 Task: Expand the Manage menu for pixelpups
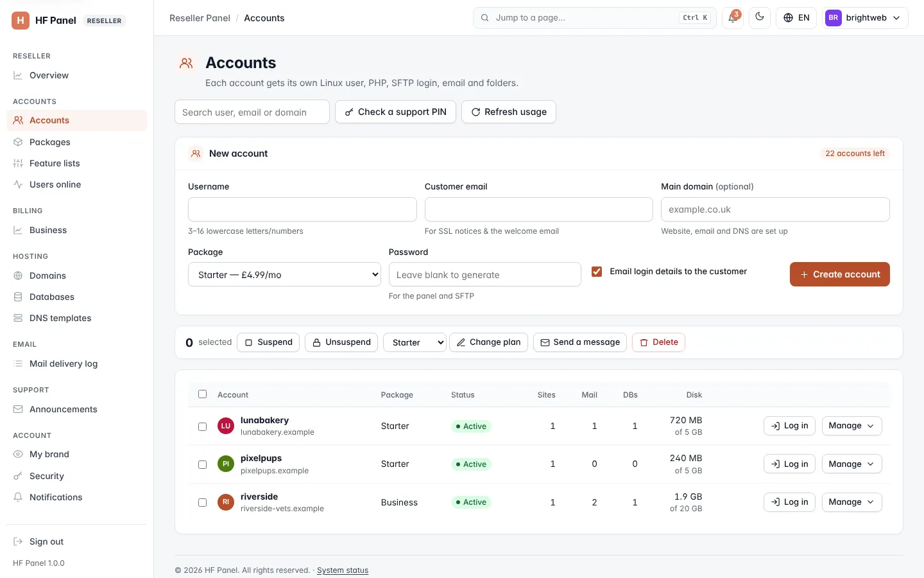[851, 464]
